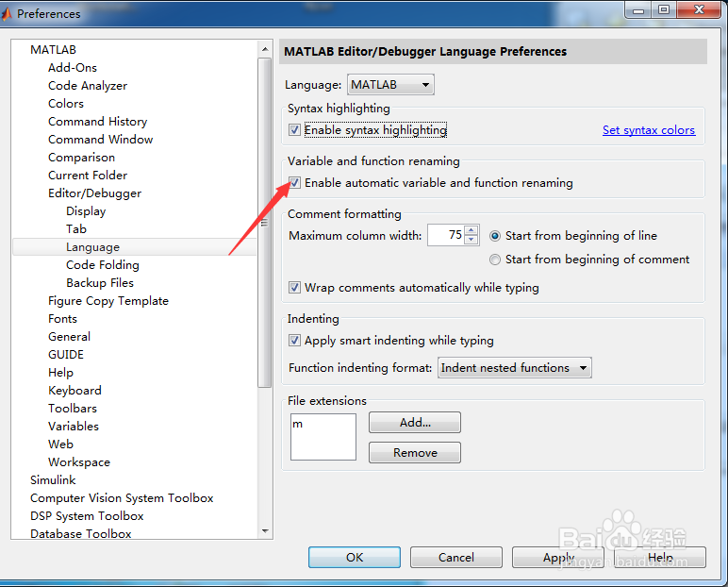Open Tab preferences under Editor/Debugger
Screen dimensions: 728x587
point(76,228)
